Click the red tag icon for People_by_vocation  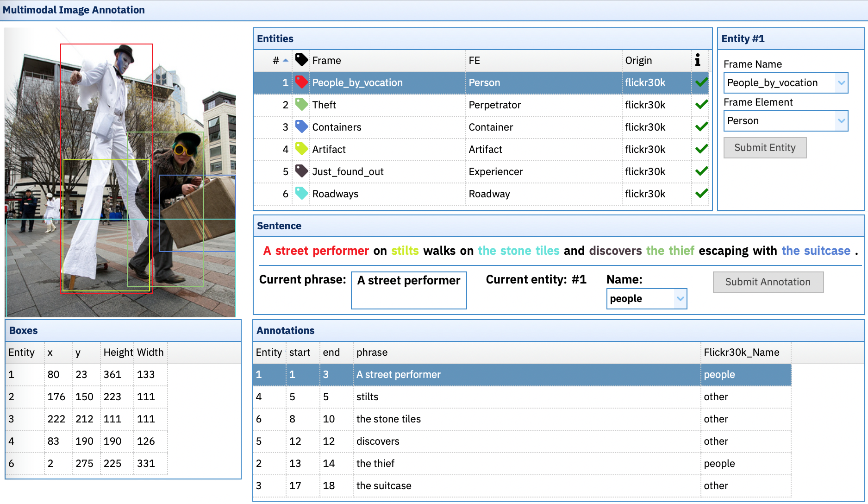(301, 82)
